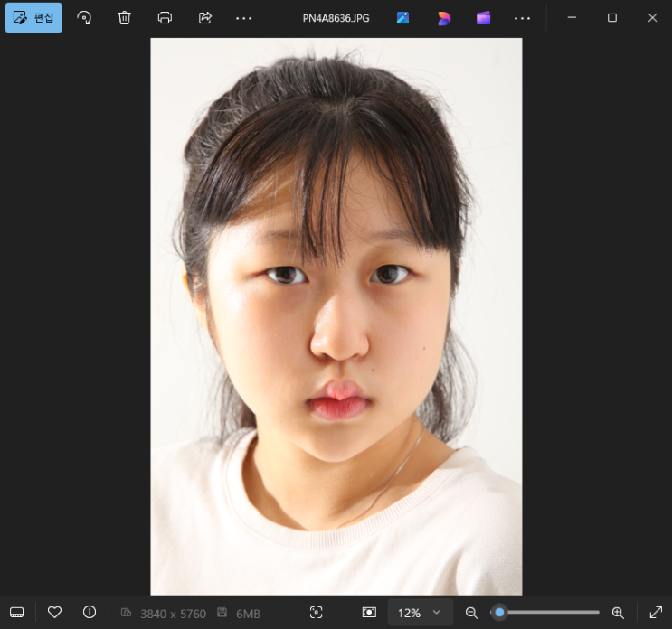This screenshot has width=672, height=629.
Task: Rotate the image using the rotate icon
Action: pyautogui.click(x=84, y=17)
